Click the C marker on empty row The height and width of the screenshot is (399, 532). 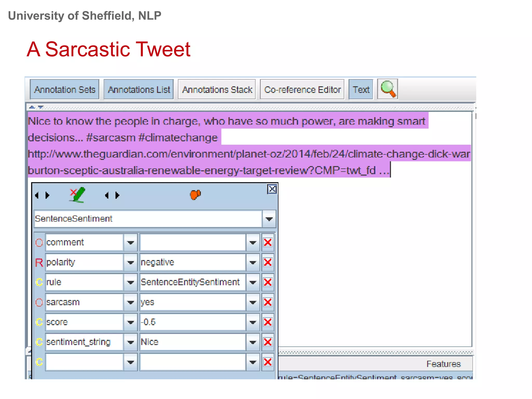(39, 362)
